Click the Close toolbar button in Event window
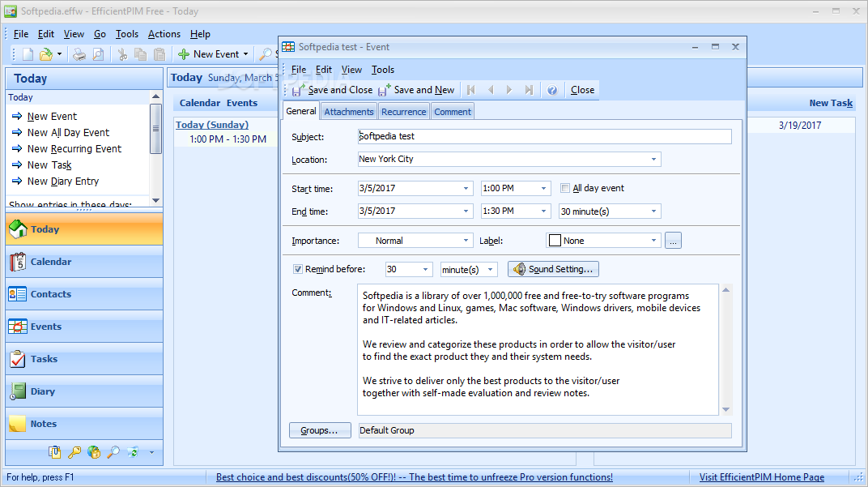 coord(582,90)
